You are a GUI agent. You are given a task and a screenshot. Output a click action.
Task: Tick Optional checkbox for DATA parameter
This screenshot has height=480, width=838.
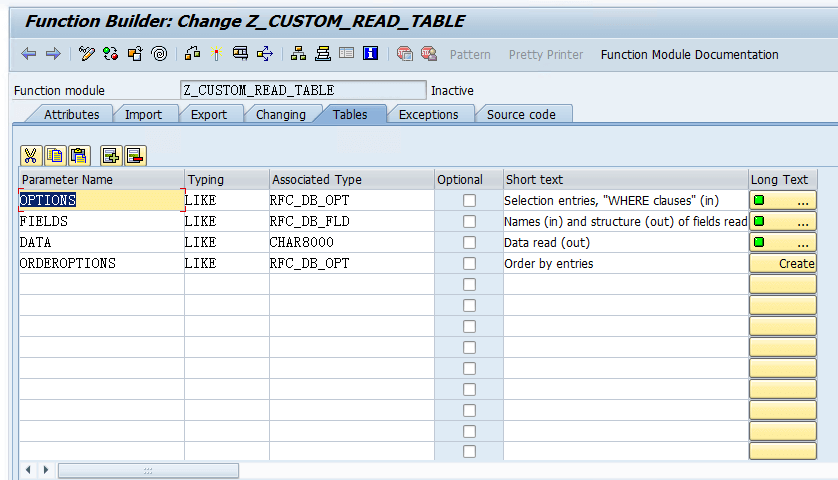tap(469, 243)
